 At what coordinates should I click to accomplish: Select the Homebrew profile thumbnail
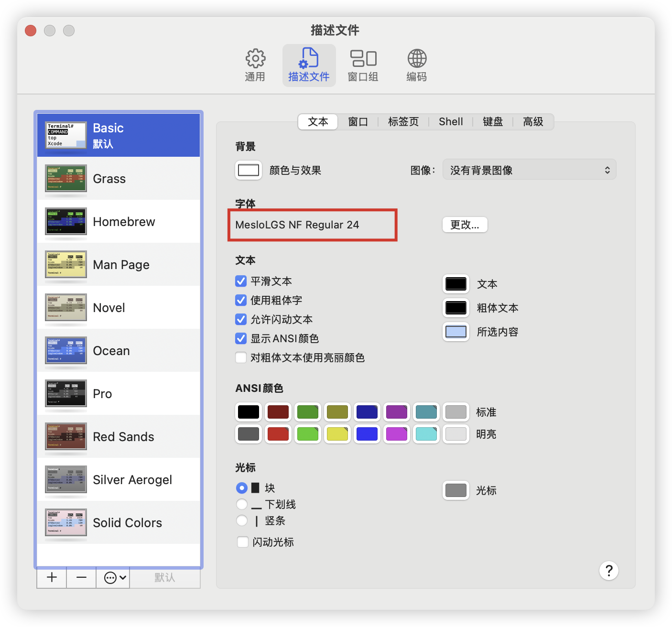66,221
